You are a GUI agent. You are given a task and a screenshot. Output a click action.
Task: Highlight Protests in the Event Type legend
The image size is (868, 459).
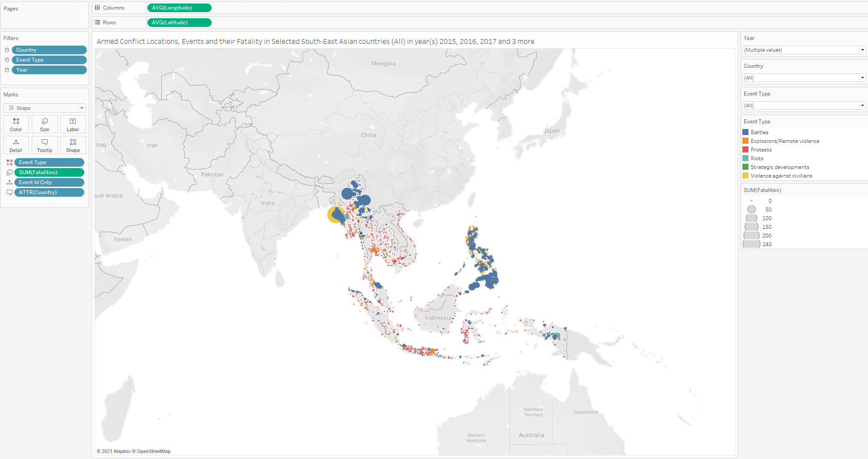click(x=761, y=150)
